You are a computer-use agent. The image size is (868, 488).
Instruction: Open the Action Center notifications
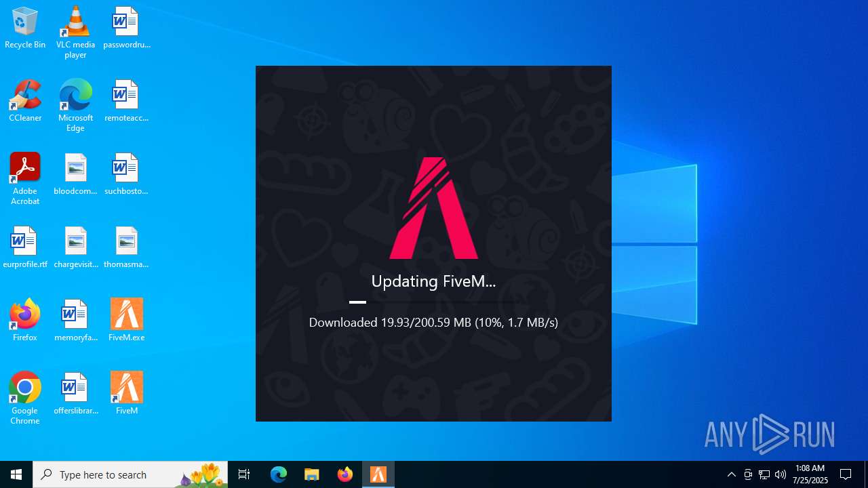tap(846, 474)
